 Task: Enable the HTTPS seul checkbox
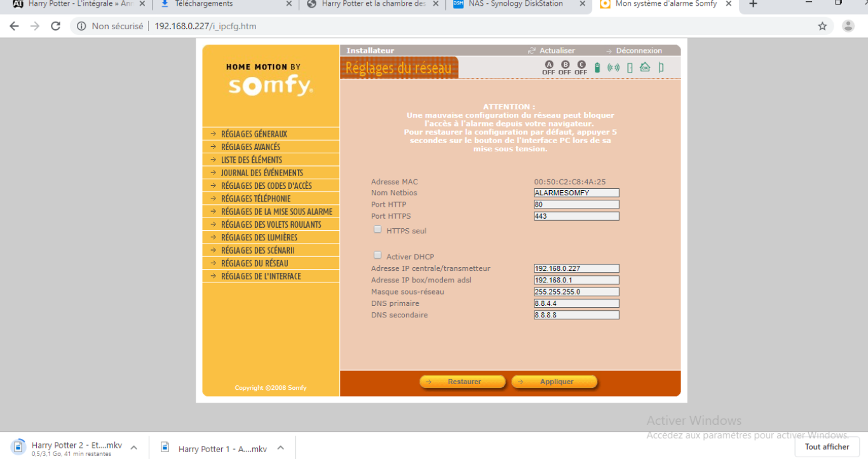click(x=377, y=230)
